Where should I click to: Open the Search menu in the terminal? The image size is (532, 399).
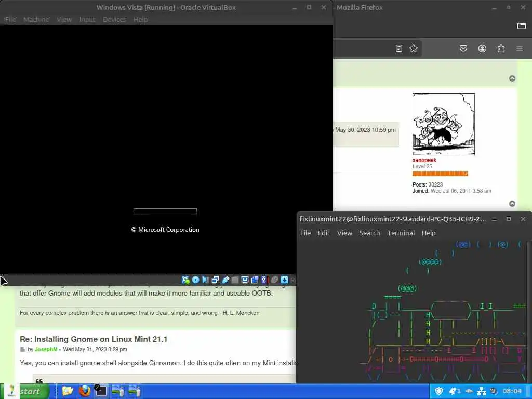coord(370,233)
